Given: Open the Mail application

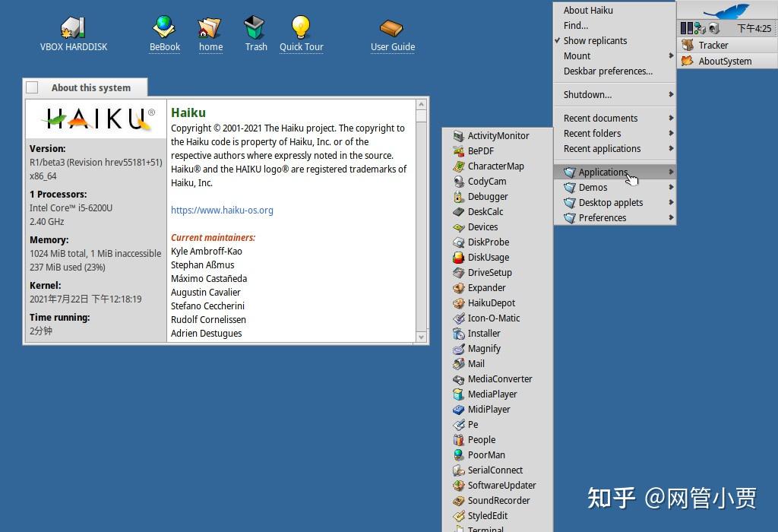Looking at the screenshot, I should [x=498, y=364].
